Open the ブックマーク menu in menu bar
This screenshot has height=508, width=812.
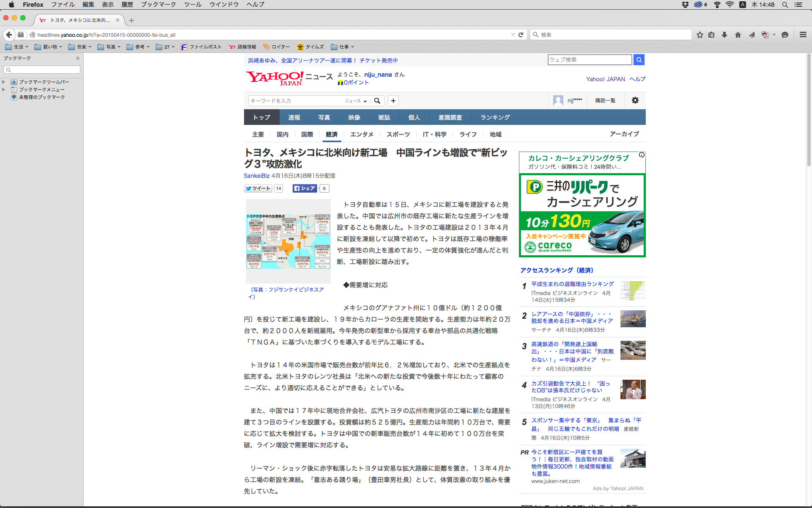[158, 5]
